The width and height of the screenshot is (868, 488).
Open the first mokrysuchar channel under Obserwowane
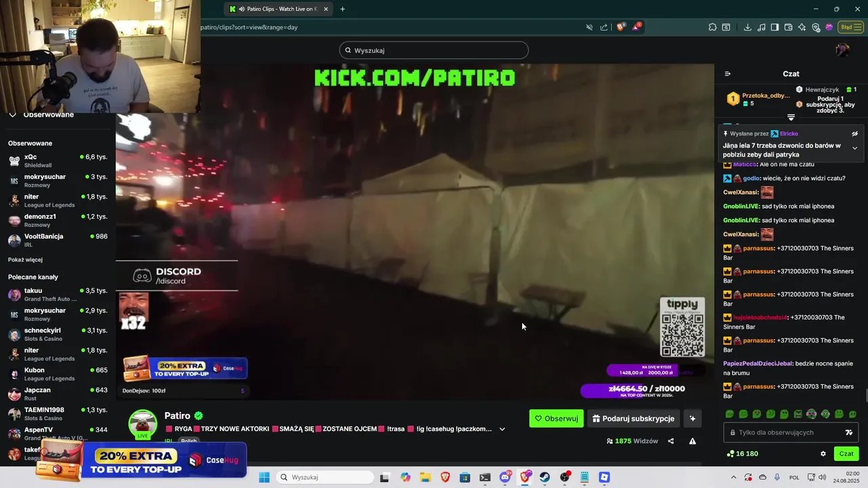[x=58, y=180]
